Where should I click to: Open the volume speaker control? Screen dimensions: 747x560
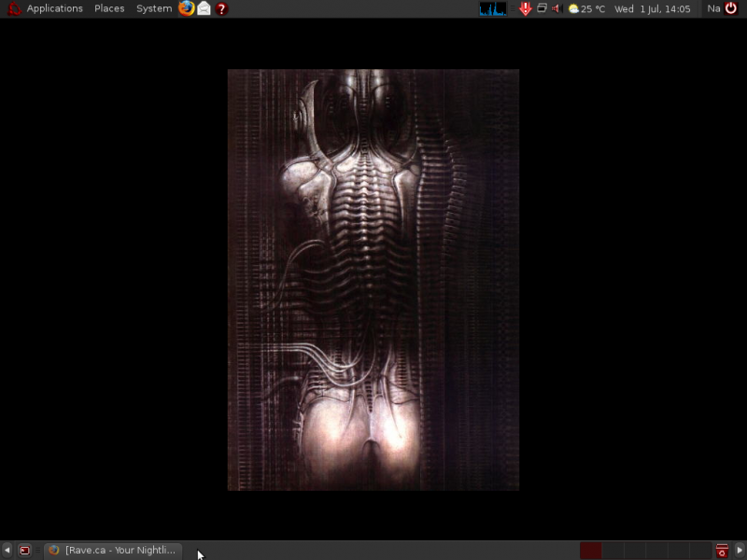tap(557, 8)
